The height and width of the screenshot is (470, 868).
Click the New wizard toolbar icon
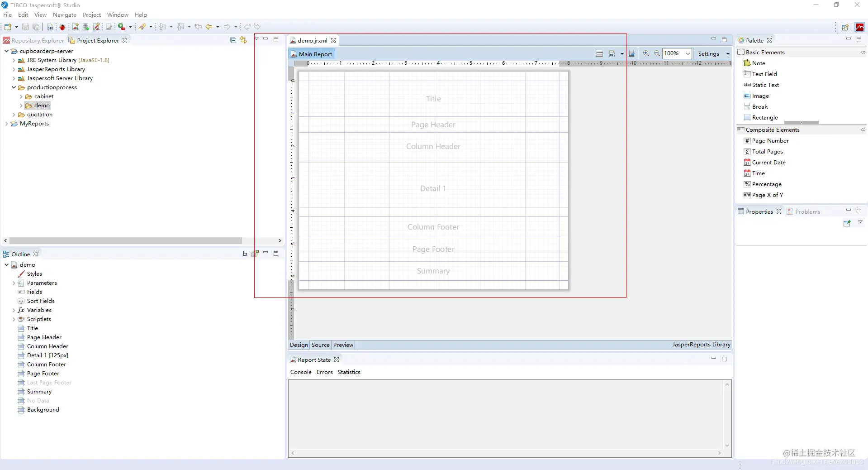8,27
